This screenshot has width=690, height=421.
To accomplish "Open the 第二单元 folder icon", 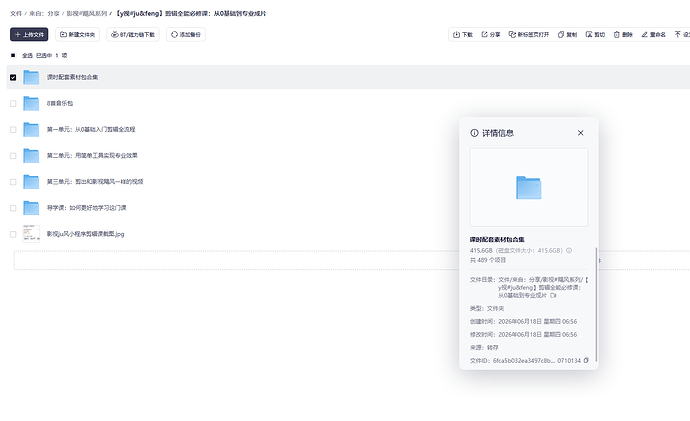I will click(x=31, y=156).
